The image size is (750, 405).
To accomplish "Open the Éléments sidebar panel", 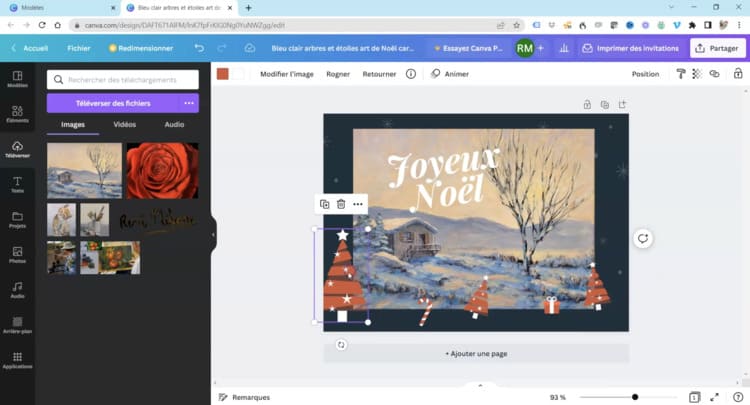I will tap(17, 113).
